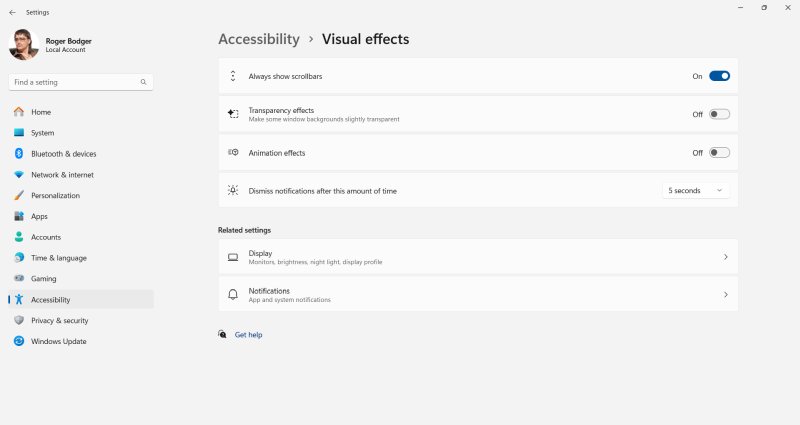
Task: Open Windows Update label
Action: pos(59,341)
